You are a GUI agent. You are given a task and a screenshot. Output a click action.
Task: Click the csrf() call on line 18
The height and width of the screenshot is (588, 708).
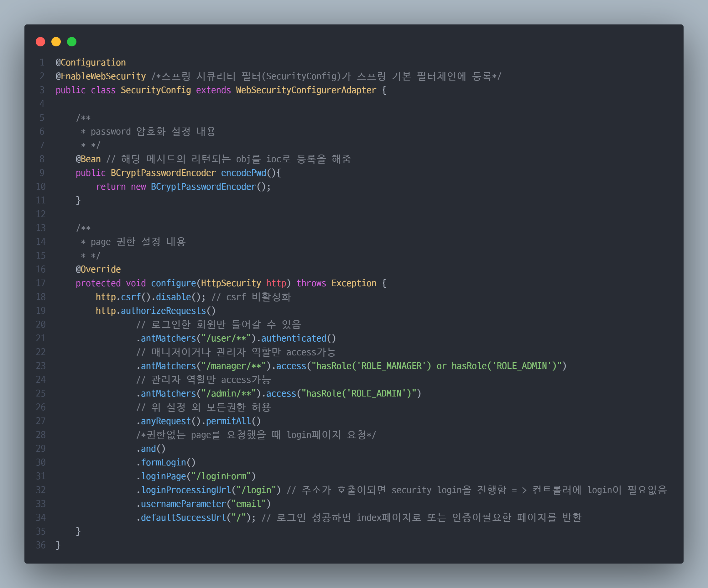click(x=136, y=297)
